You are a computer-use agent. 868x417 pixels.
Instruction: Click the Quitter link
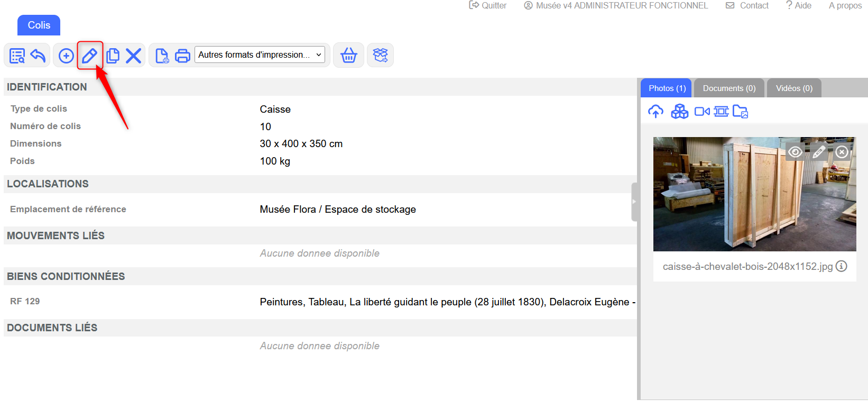tap(487, 5)
